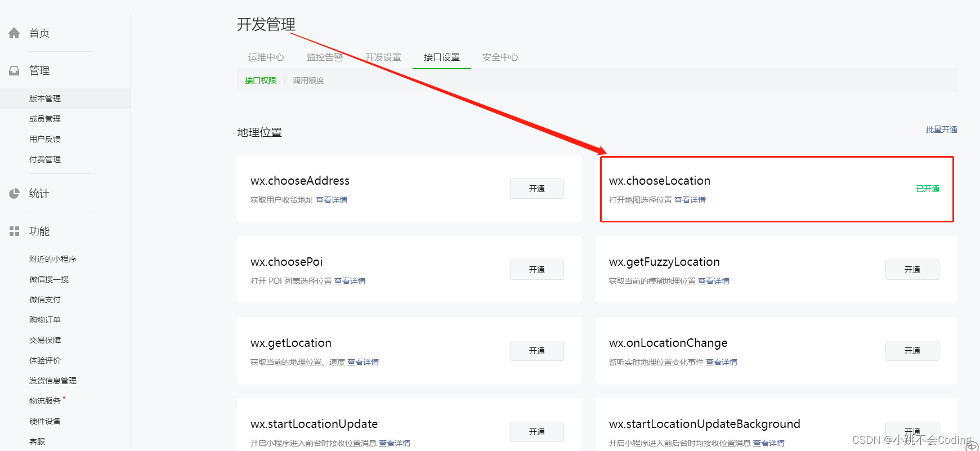Switch to the 运维中心 tab
Image resolution: width=980 pixels, height=451 pixels.
(266, 57)
